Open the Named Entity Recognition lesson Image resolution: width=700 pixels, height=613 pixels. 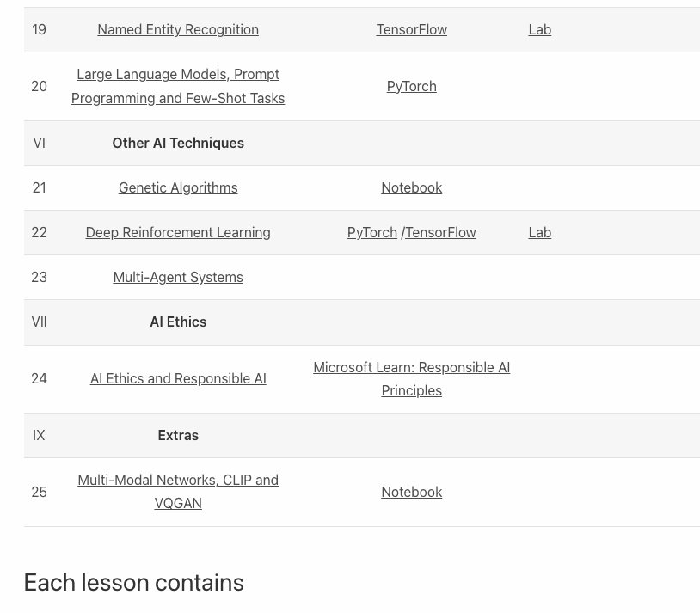pos(178,29)
